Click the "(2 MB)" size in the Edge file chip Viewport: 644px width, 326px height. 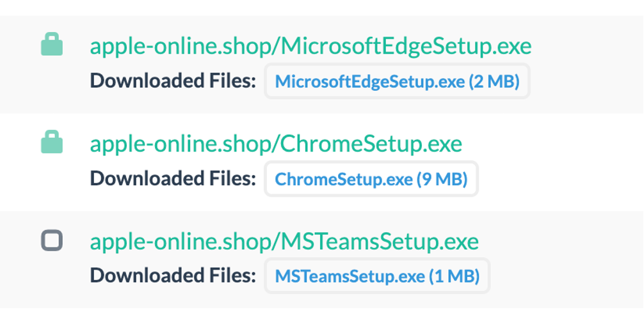494,82
